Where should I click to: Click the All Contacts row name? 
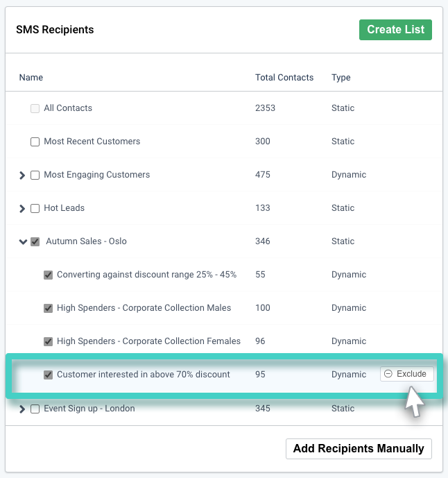coord(68,108)
